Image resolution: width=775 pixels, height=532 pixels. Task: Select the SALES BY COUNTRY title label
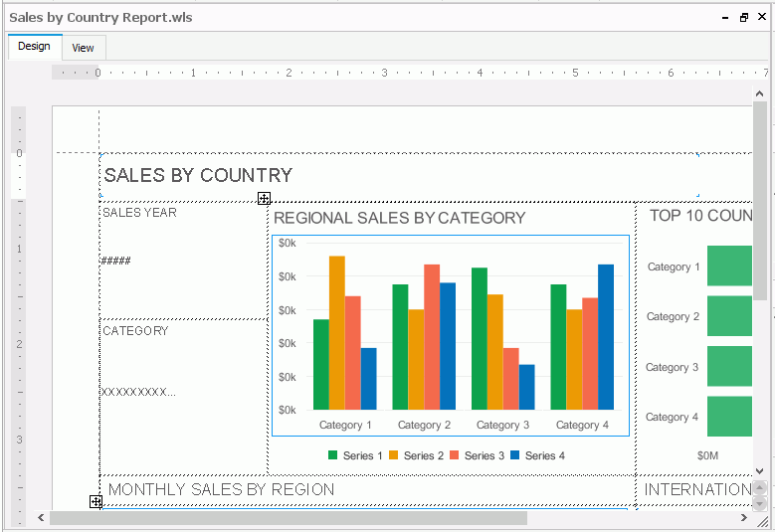(x=198, y=176)
